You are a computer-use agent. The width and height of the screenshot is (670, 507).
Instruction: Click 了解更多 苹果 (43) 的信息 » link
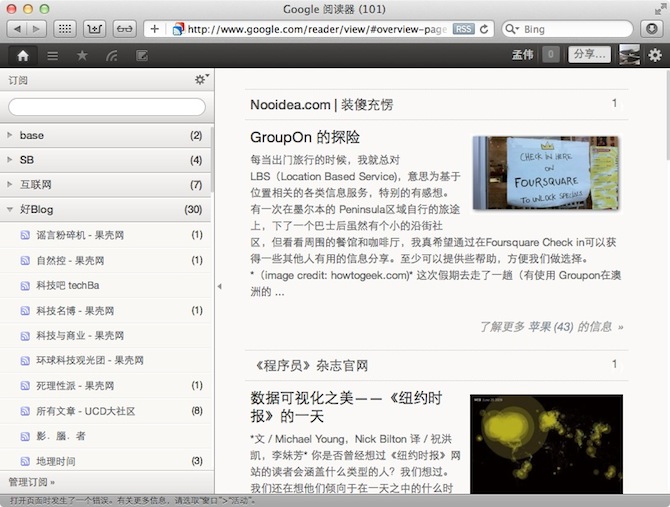[551, 327]
